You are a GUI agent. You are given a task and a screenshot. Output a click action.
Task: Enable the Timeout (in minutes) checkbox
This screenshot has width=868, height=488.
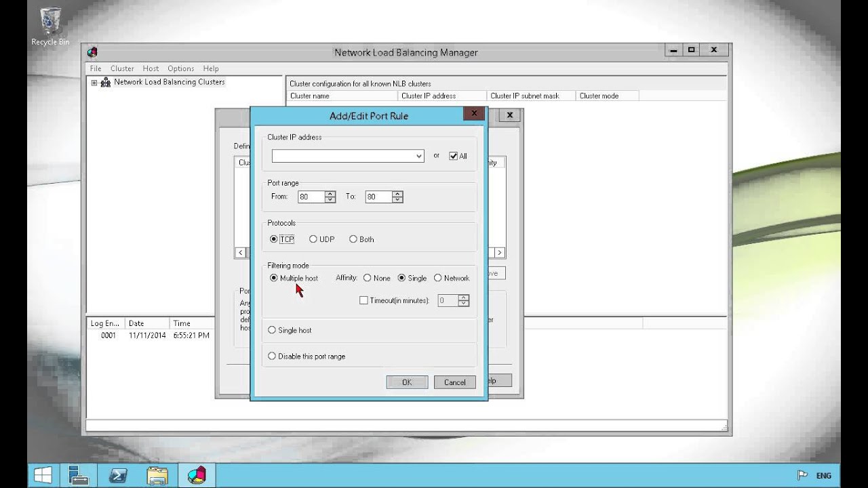(x=363, y=300)
